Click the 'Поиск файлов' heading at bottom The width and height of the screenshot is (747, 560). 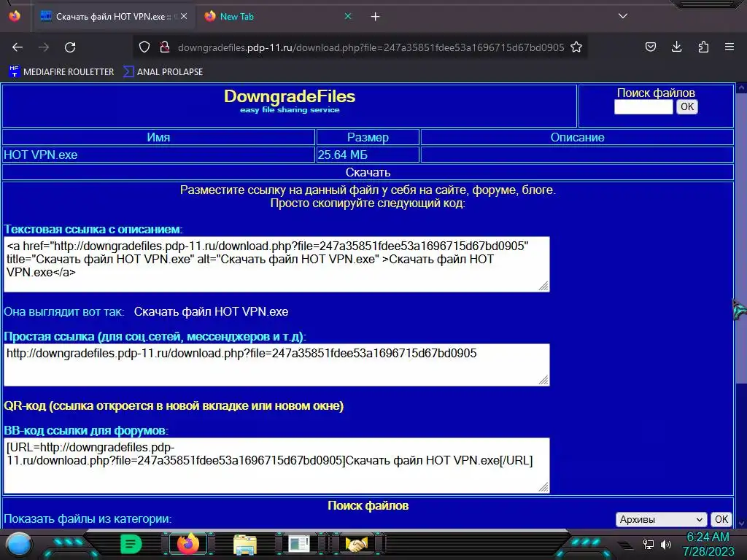point(368,506)
